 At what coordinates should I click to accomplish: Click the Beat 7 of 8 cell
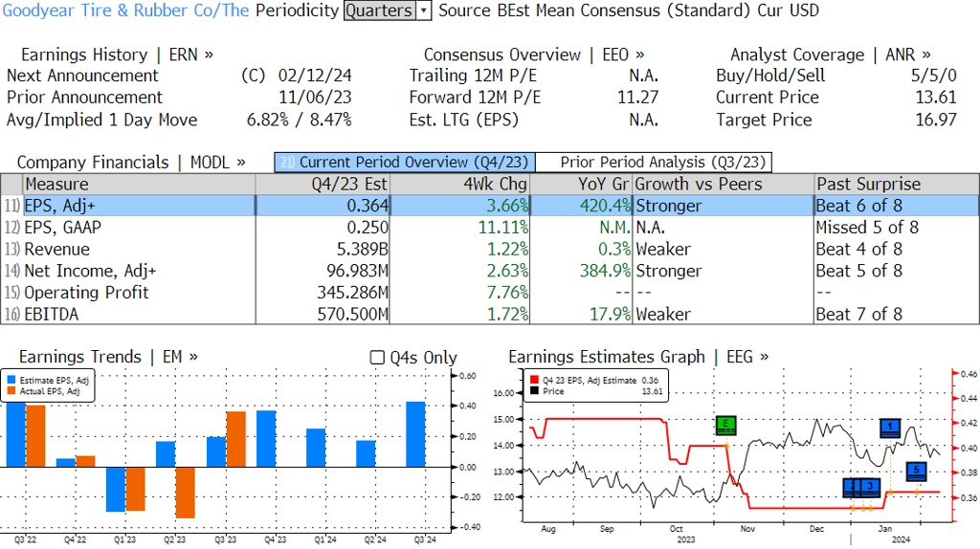[858, 314]
